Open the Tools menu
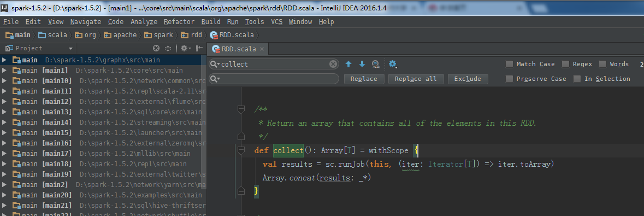The width and height of the screenshot is (644, 216). coord(255,22)
